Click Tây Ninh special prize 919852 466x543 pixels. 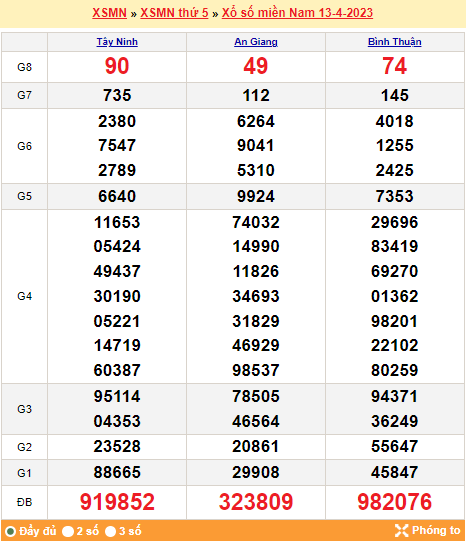point(117,502)
